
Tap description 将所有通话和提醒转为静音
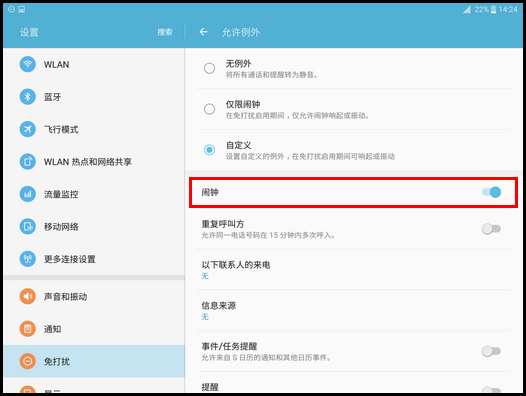(271, 75)
